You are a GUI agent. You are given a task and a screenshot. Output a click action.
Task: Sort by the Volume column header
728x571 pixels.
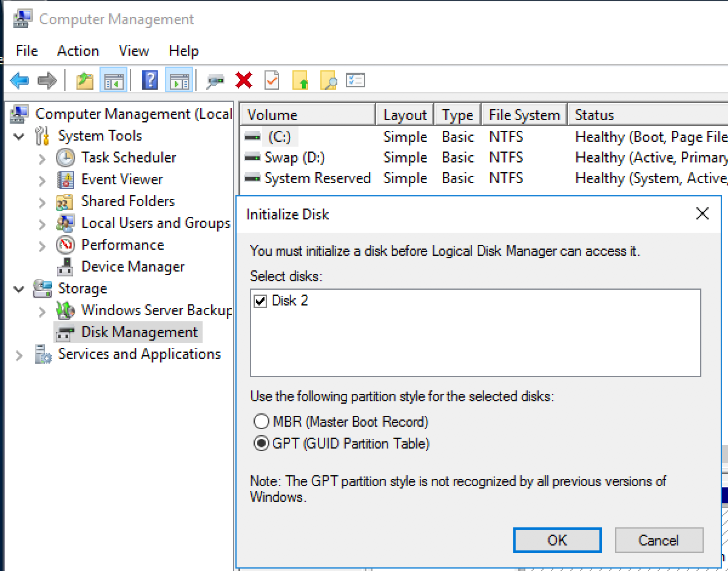tap(308, 115)
